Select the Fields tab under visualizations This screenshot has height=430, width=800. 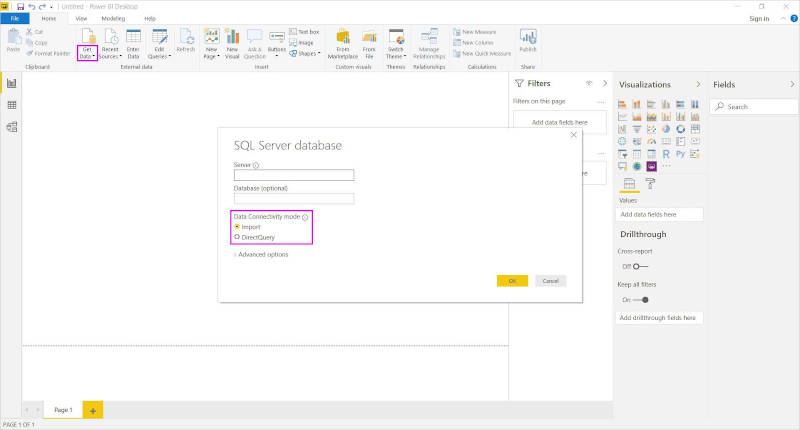pyautogui.click(x=630, y=184)
